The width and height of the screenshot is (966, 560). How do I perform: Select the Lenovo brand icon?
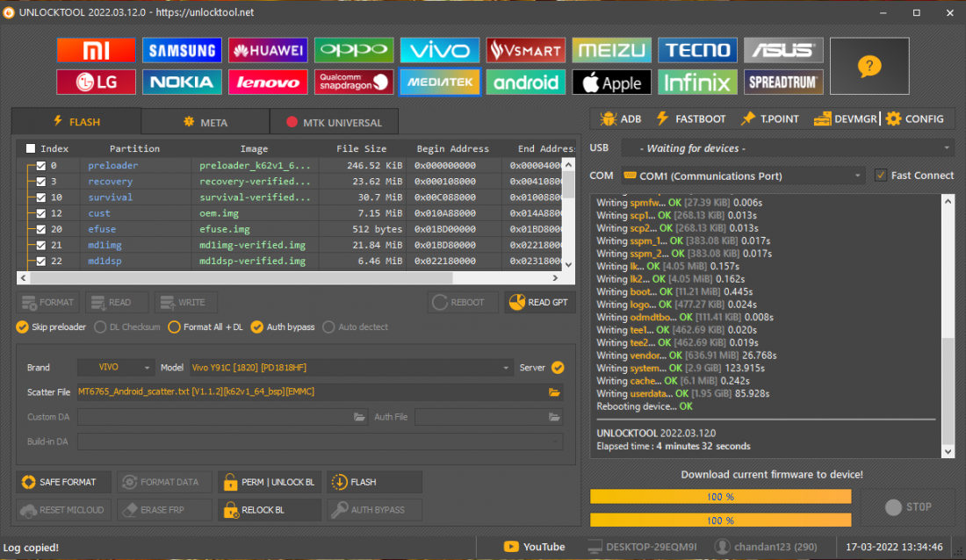[267, 82]
